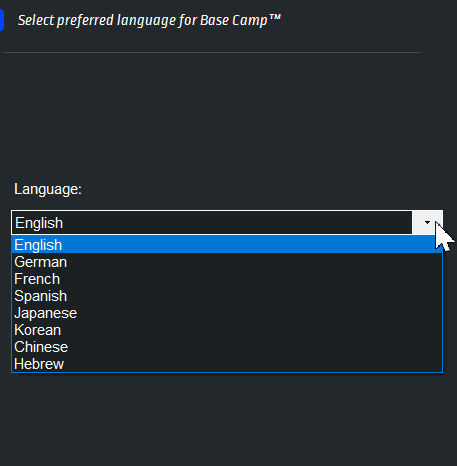Select Spanish from the dropdown options
Screen dimensions: 457x466
227,296
